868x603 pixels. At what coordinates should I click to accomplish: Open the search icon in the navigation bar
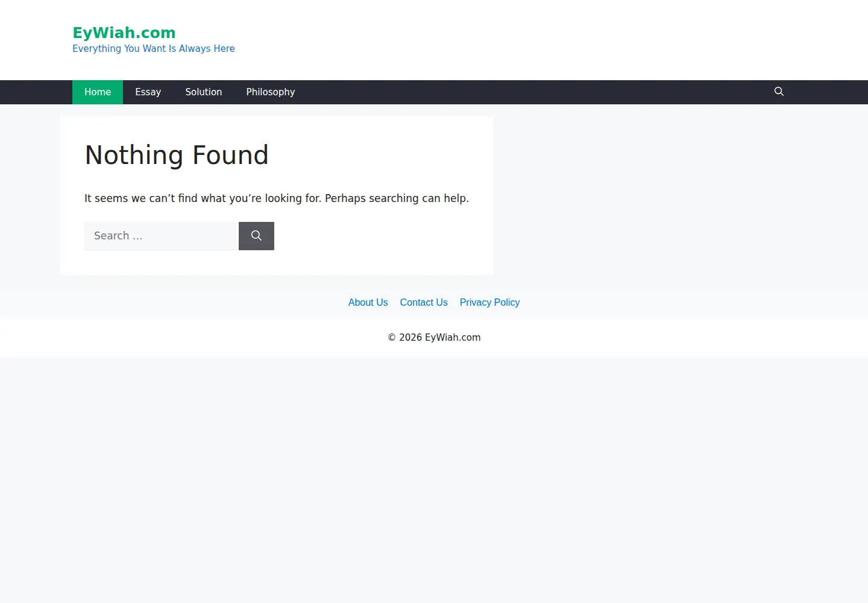pos(779,92)
